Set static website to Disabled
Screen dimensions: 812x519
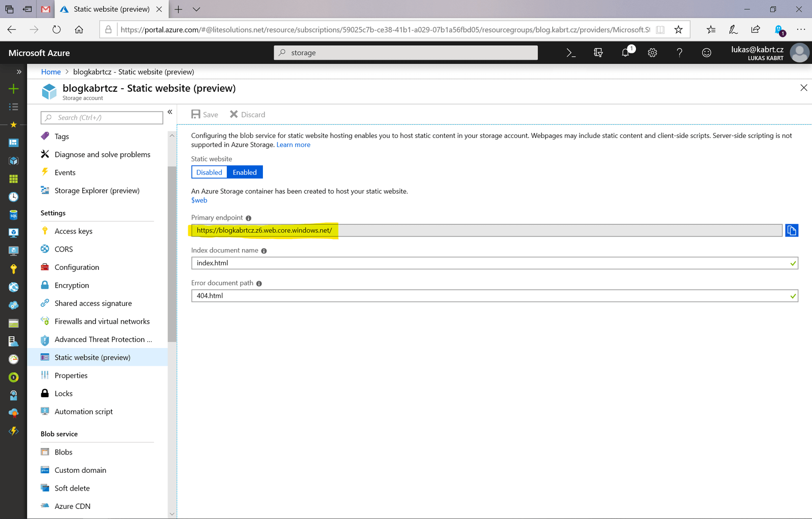tap(209, 172)
